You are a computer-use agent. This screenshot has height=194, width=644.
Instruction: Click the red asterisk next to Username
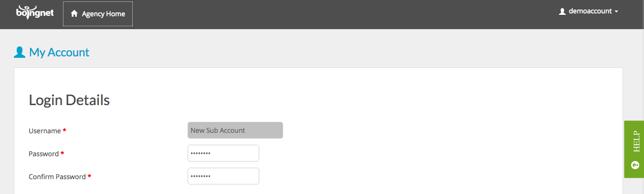click(x=64, y=130)
